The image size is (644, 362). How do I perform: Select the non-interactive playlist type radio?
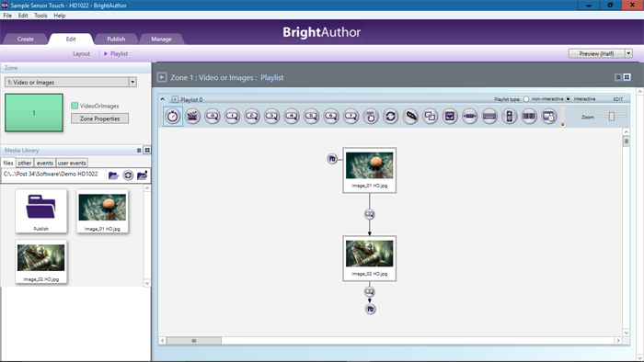[x=525, y=99]
